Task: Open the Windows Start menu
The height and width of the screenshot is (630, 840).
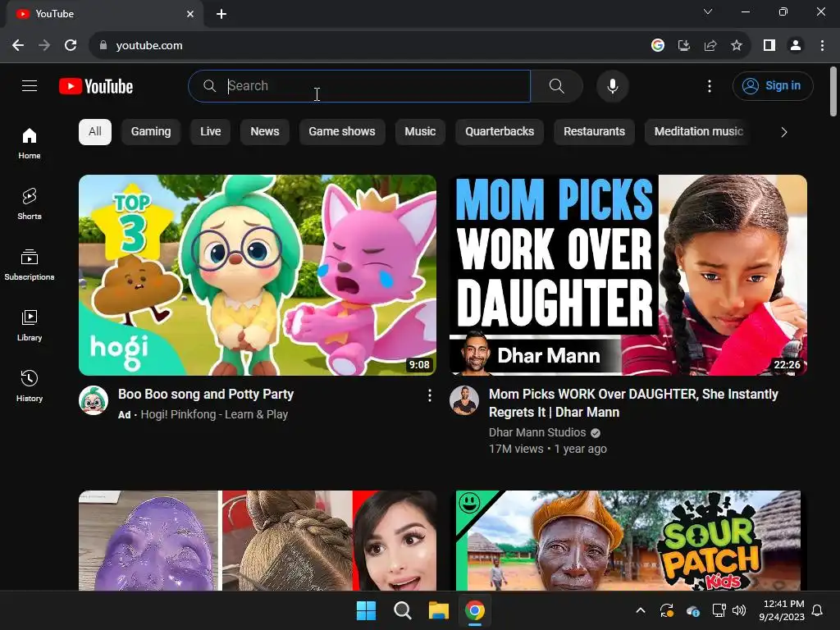Action: coord(367,610)
